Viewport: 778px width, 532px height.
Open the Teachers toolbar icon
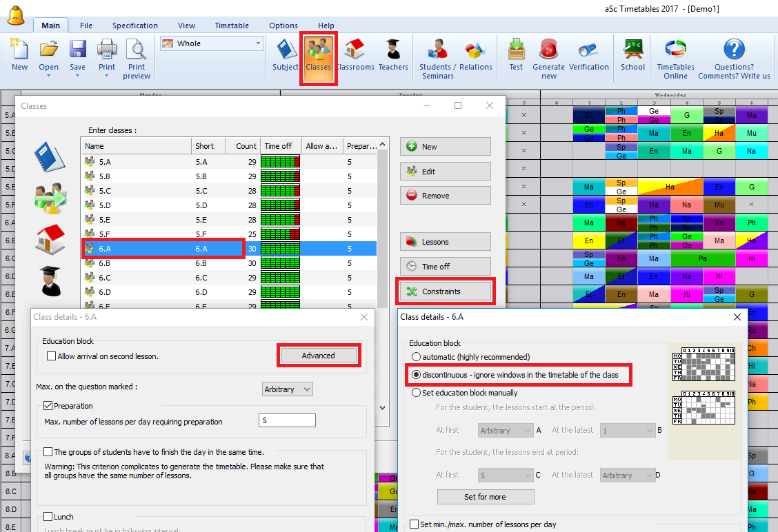click(393, 54)
